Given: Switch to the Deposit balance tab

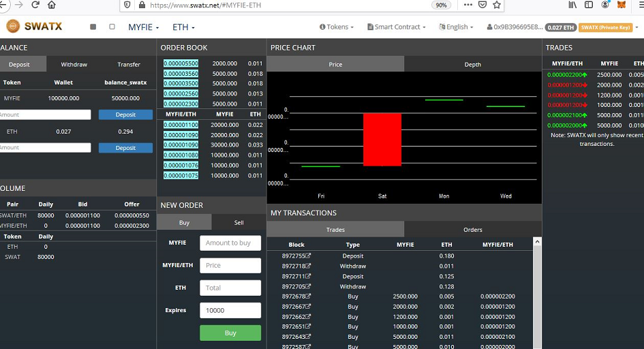Looking at the screenshot, I should 19,65.
